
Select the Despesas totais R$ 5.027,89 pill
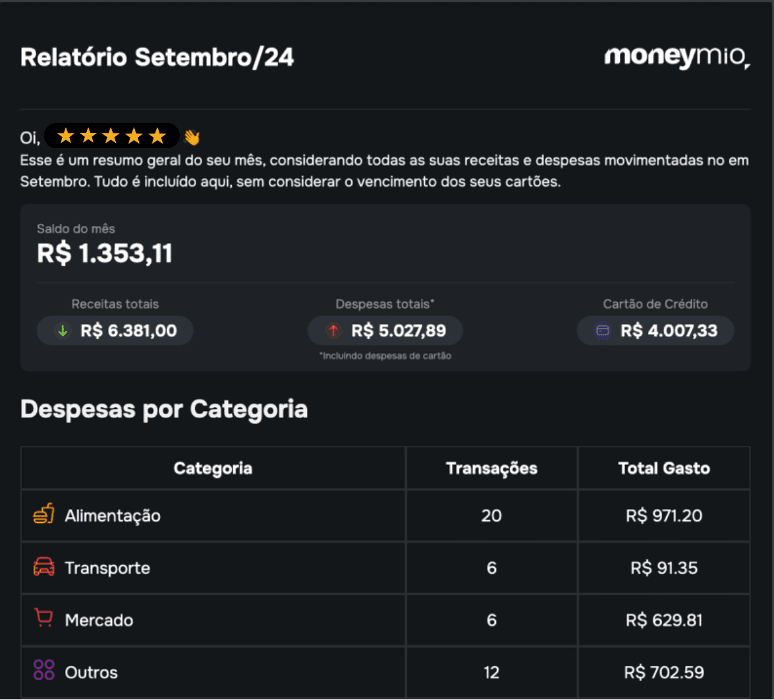pos(385,331)
